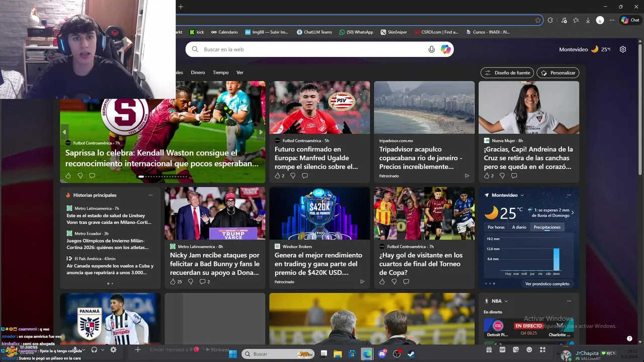The image size is (644, 362).
Task: Open the browser profile avatar
Action: [x=600, y=20]
